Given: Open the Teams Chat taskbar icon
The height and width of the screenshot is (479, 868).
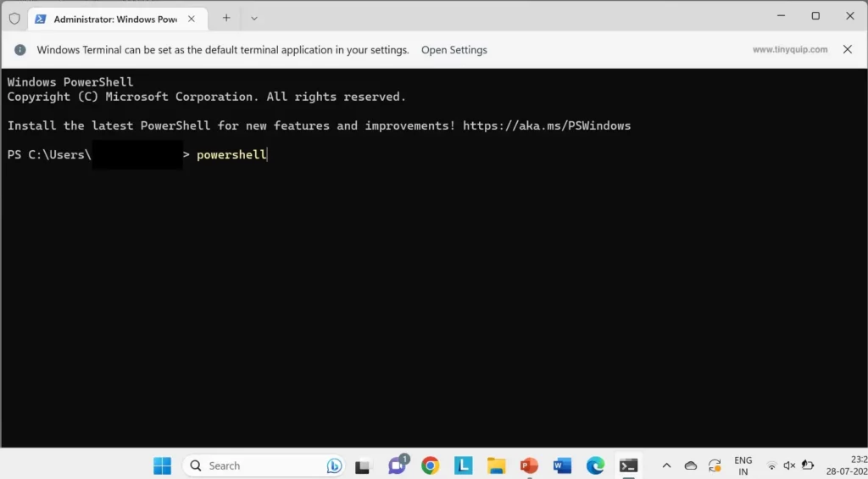Looking at the screenshot, I should pos(398,465).
